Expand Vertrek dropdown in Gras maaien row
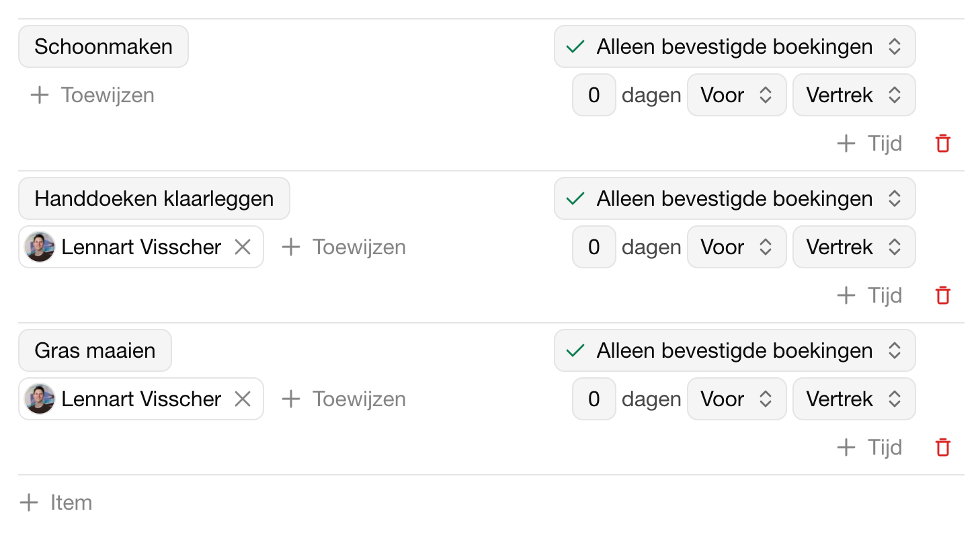The height and width of the screenshot is (538, 980). (853, 399)
